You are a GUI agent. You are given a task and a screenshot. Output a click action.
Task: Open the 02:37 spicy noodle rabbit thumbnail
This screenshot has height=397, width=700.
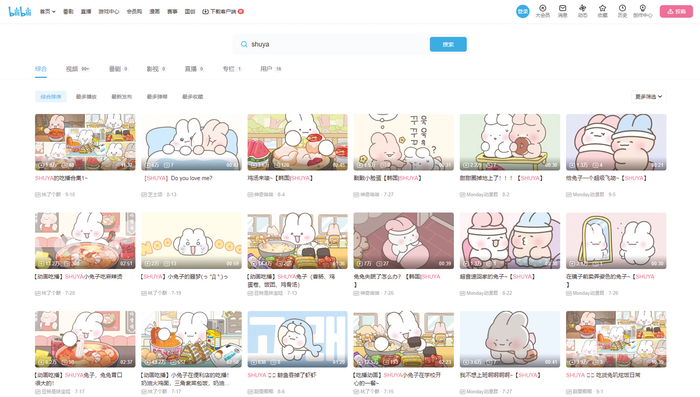tap(85, 339)
